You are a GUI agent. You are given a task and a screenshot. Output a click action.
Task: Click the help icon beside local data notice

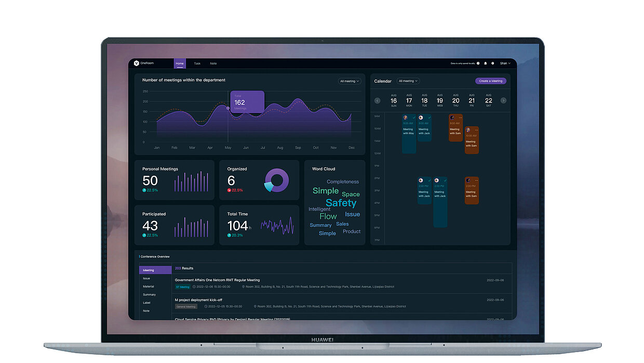[478, 63]
